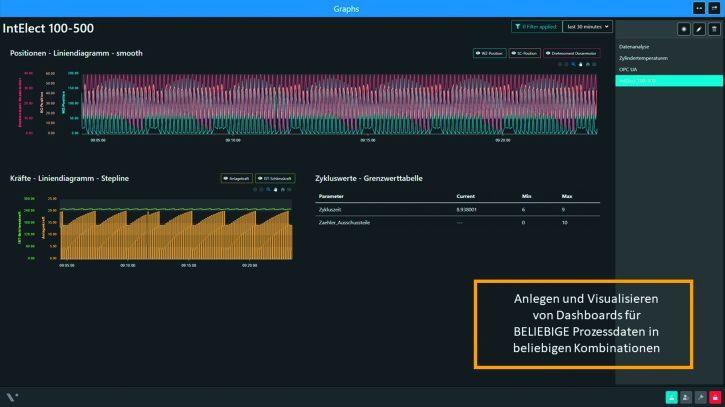Open the '0 Filter applied' filter menu

(x=534, y=27)
